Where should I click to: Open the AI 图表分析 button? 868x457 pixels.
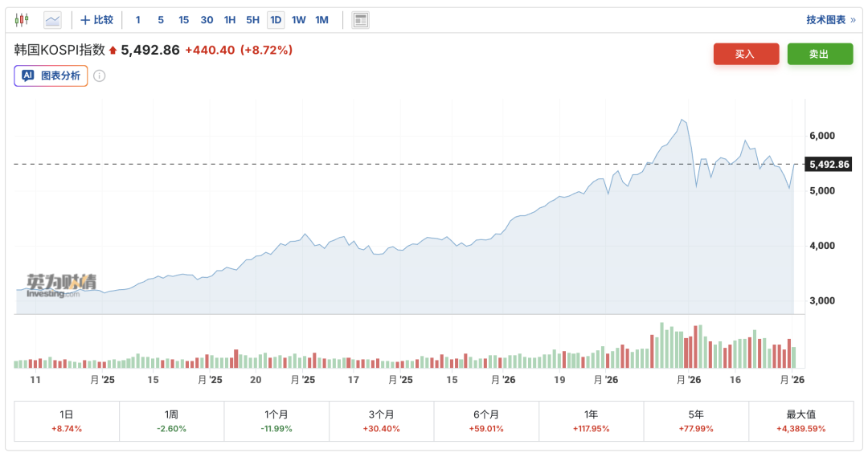51,76
